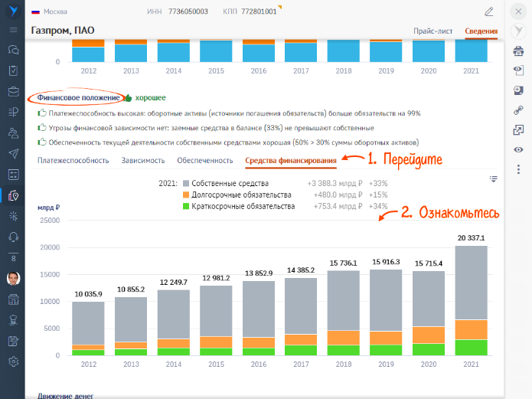
Task: Copy link with chain icon
Action: (x=518, y=110)
